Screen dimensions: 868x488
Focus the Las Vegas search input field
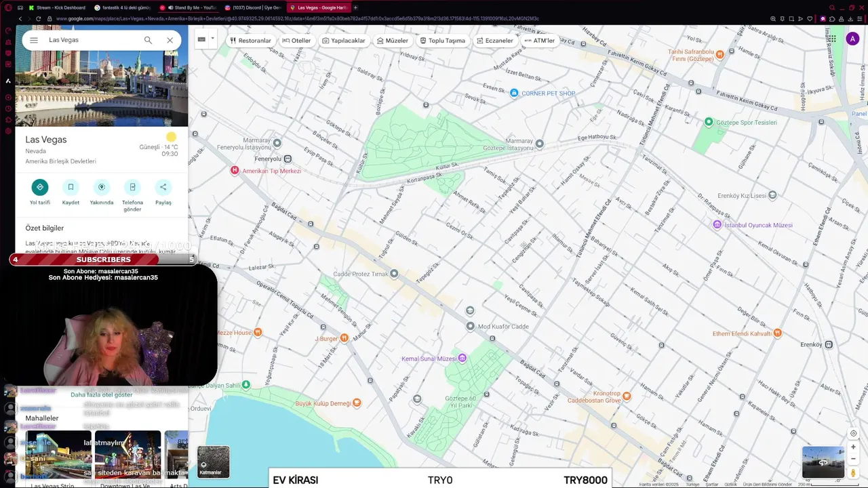tap(92, 40)
